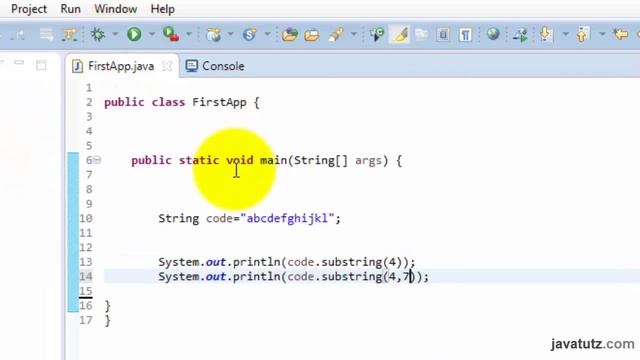
Task: Click closing brace on line 16
Action: (108, 306)
